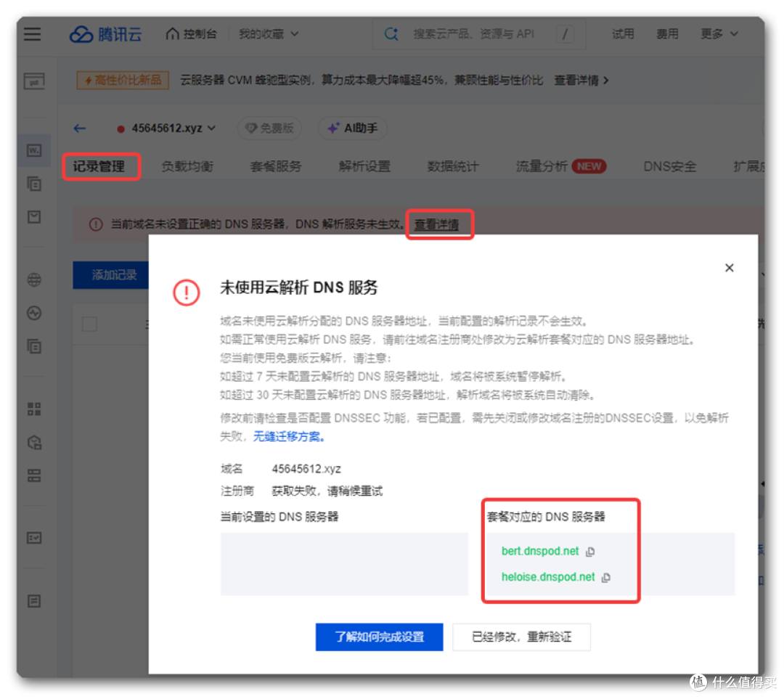Click the sidebar clipboard check icon
The image size is (784, 699).
[34, 217]
